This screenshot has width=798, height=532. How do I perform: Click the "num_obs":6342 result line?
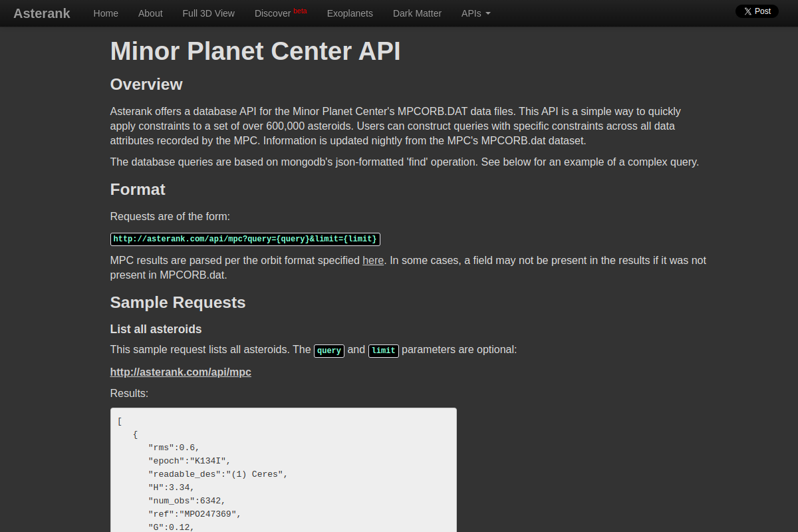(187, 501)
